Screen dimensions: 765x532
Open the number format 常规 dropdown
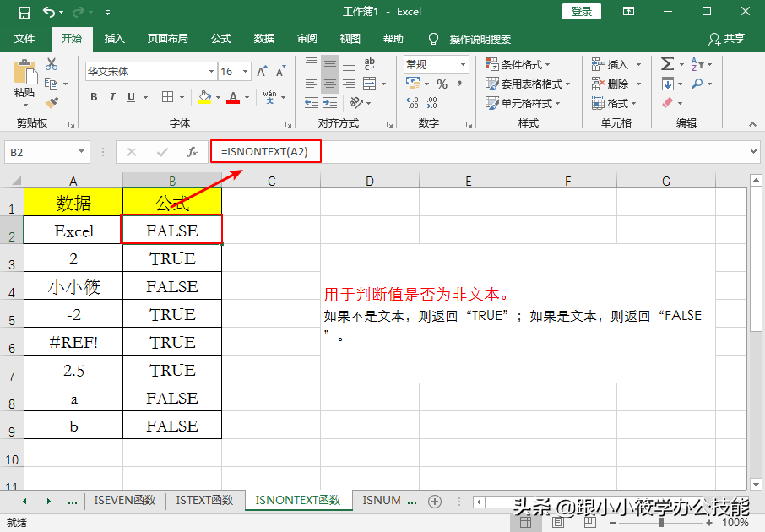463,64
